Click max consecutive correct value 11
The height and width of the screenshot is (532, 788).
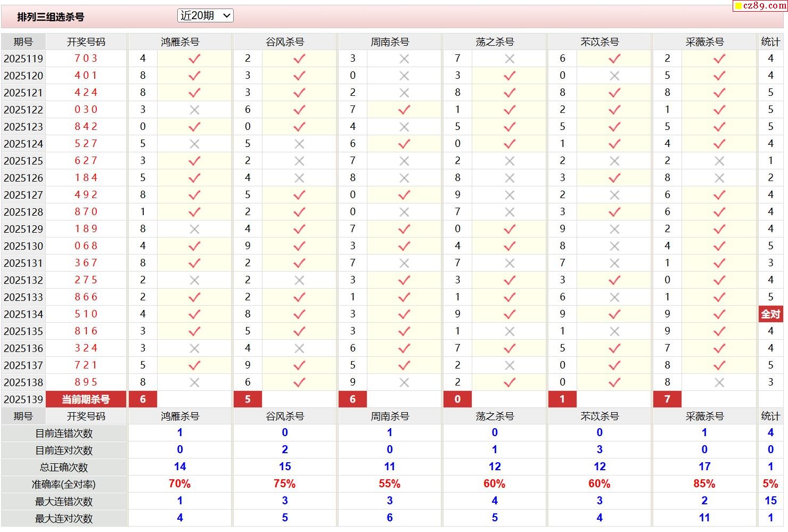(704, 518)
